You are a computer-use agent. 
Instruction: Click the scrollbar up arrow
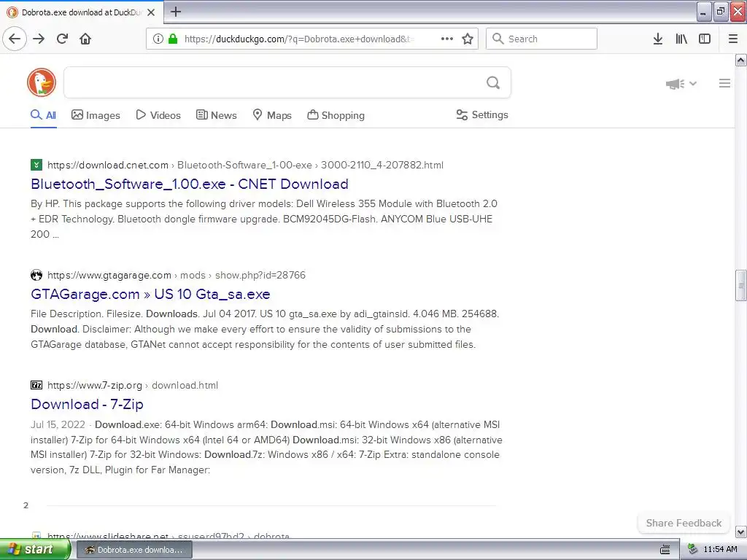pyautogui.click(x=741, y=60)
